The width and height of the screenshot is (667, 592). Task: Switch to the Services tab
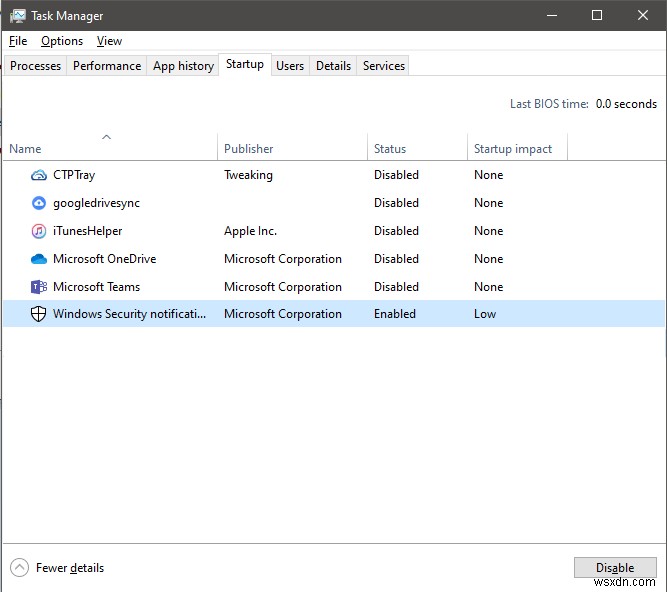pos(384,66)
